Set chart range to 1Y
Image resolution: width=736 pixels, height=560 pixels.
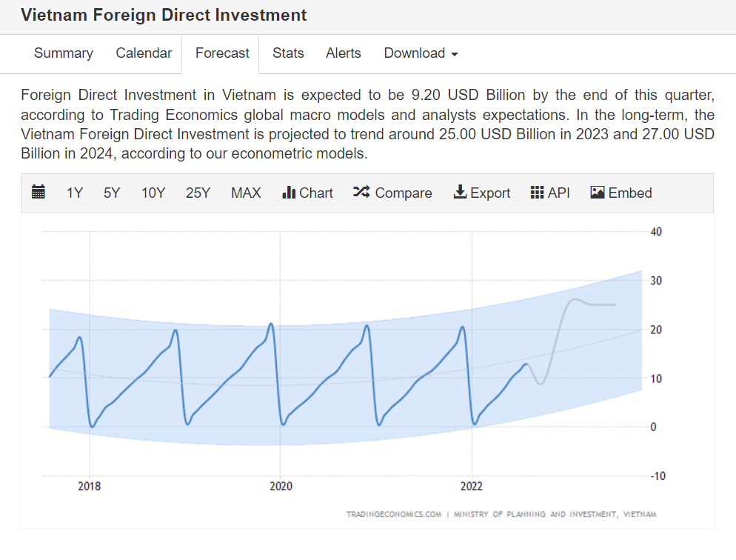(75, 193)
